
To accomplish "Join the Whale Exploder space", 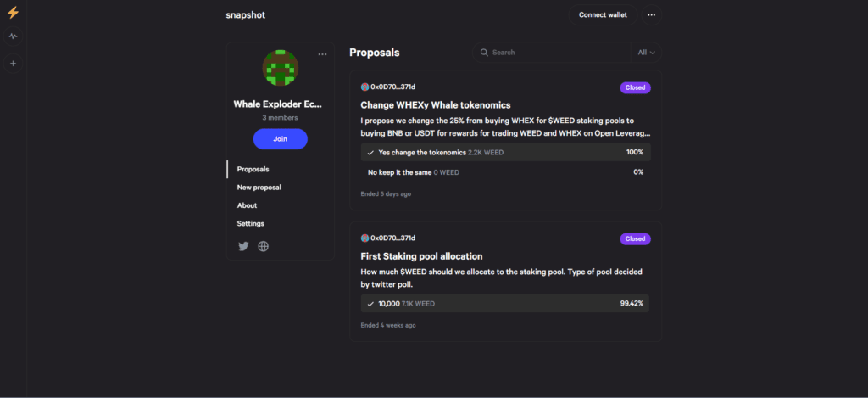I will coord(280,139).
